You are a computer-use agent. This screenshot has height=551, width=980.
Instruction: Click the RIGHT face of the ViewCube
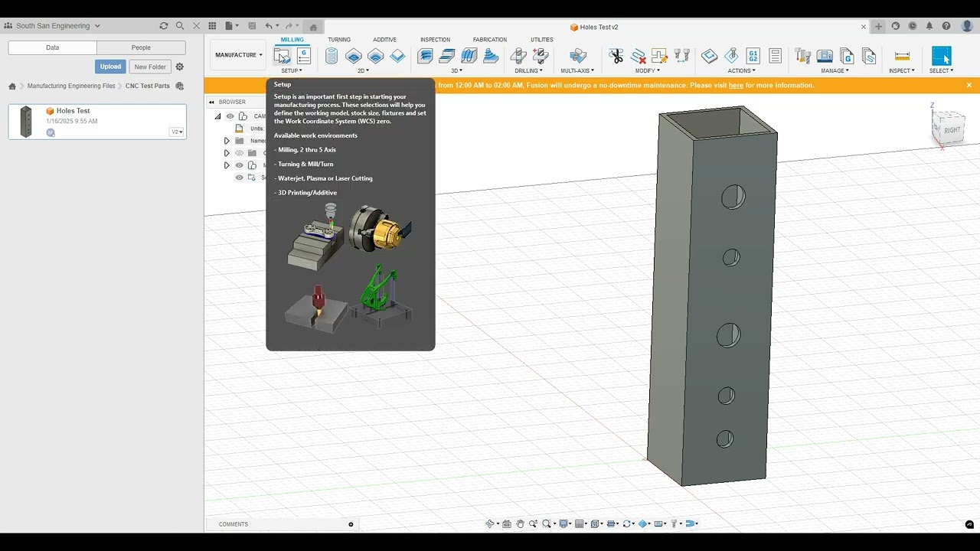click(x=951, y=130)
